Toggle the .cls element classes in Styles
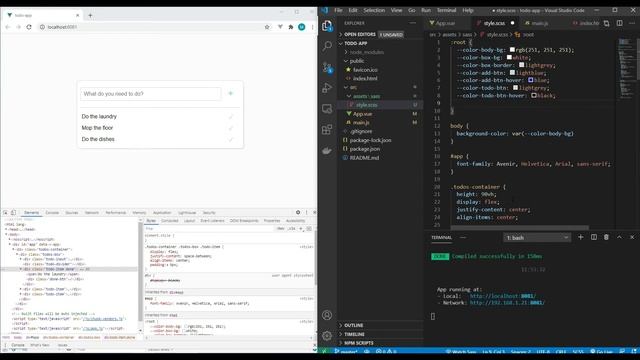640x360 pixels. pyautogui.click(x=291, y=229)
